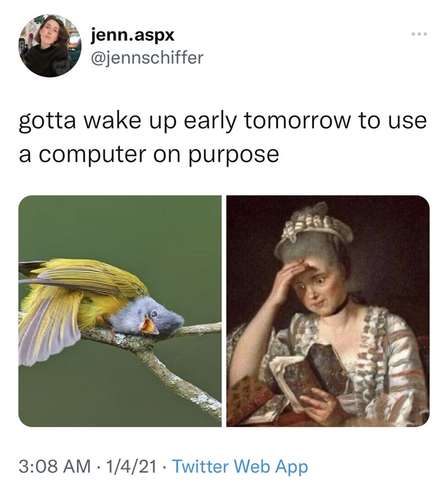Click the text 'a computer on purpose'
448x491 pixels.
click(149, 155)
